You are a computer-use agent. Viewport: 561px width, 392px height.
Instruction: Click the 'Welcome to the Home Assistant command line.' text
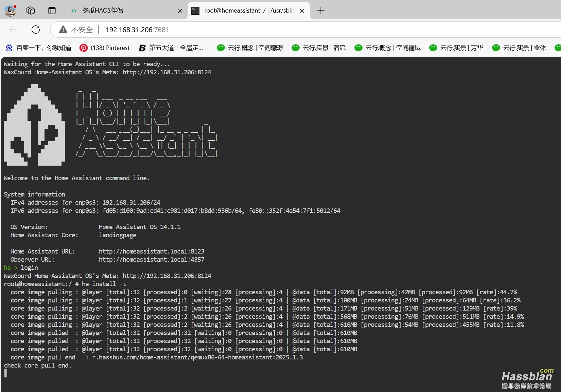[x=76, y=178]
